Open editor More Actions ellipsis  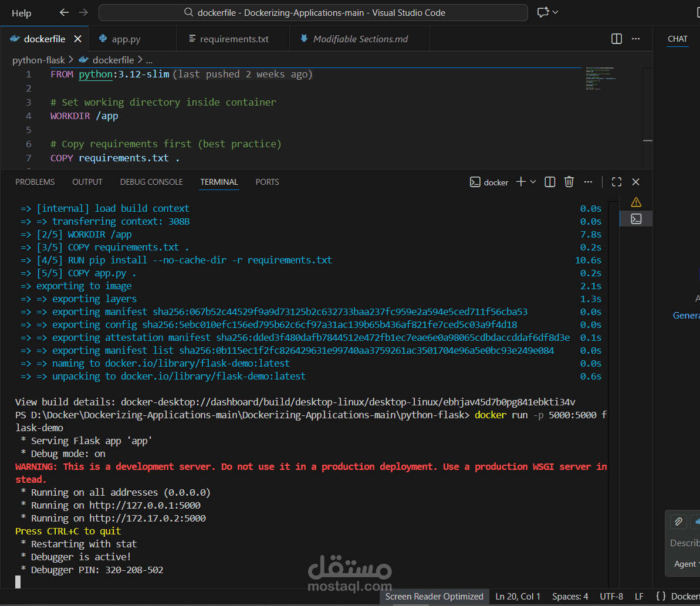point(635,39)
